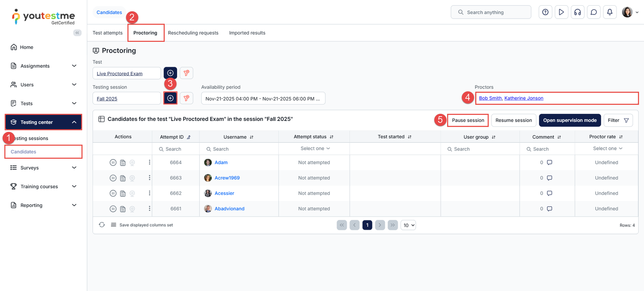Toggle sorting on Username column

coord(252,137)
